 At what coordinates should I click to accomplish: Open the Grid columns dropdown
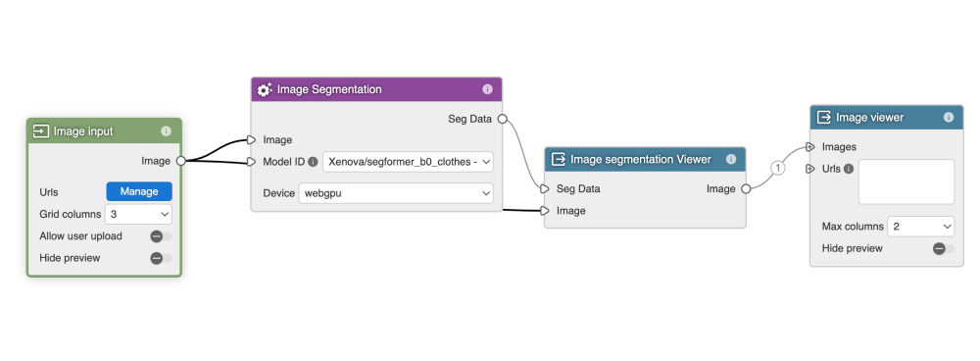(138, 214)
